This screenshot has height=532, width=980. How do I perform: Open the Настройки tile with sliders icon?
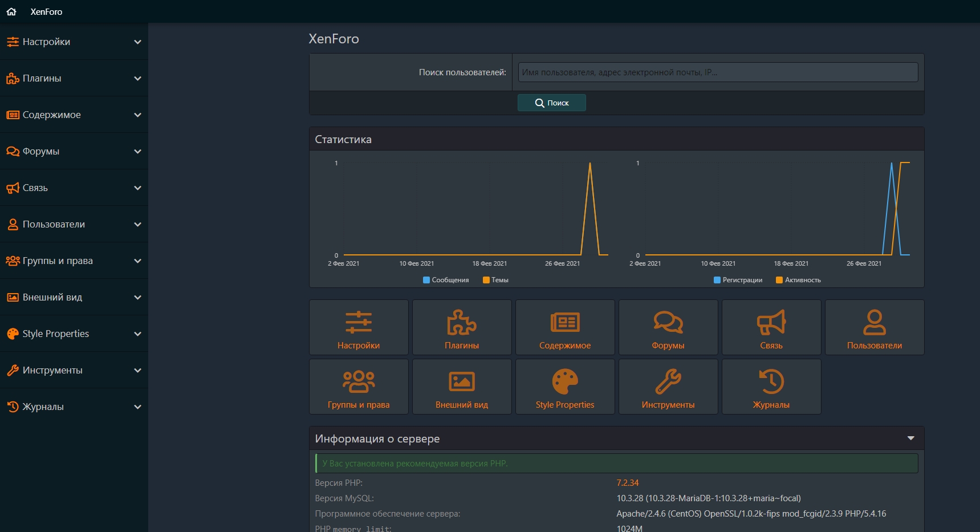359,327
